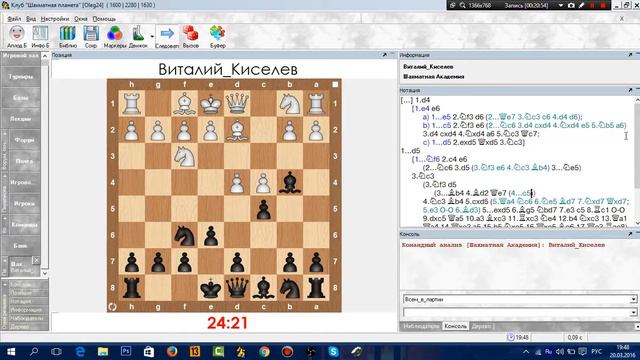Open Task View on the taskbar
The height and width of the screenshot is (360, 640).
[x=57, y=351]
